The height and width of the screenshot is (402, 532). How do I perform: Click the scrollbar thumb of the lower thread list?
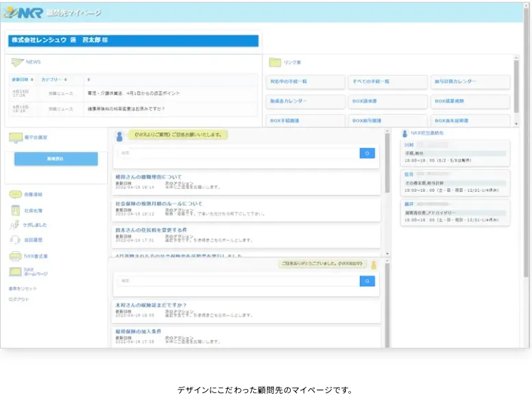pyautogui.click(x=387, y=305)
